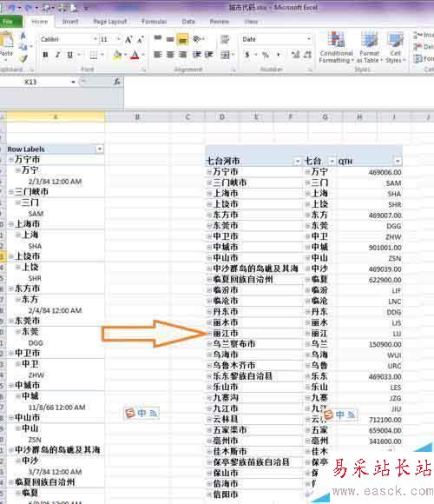The image size is (434, 504).
Task: Click the Format Painter brush
Action: coord(23,58)
